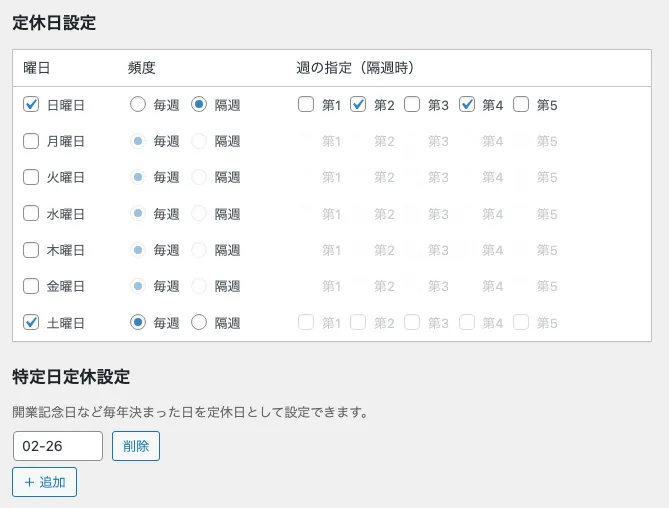Check 第1 week for 日曜日

(x=305, y=104)
